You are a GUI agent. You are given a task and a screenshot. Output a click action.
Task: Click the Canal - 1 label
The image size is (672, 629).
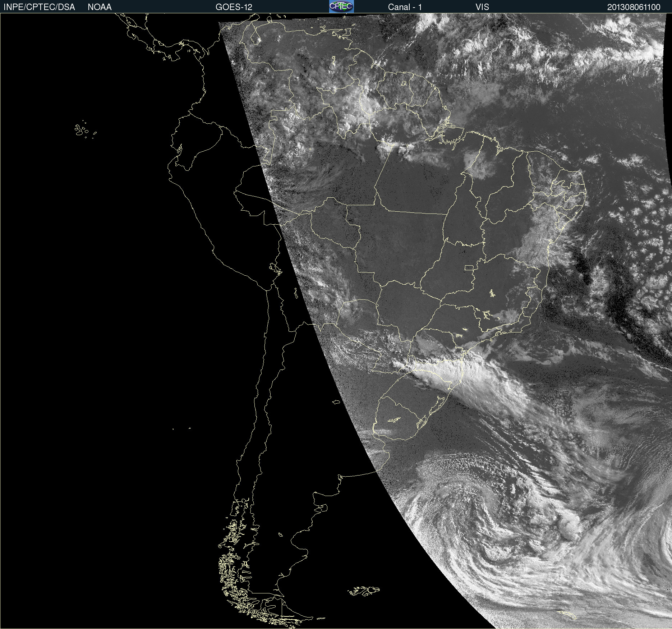pyautogui.click(x=405, y=7)
